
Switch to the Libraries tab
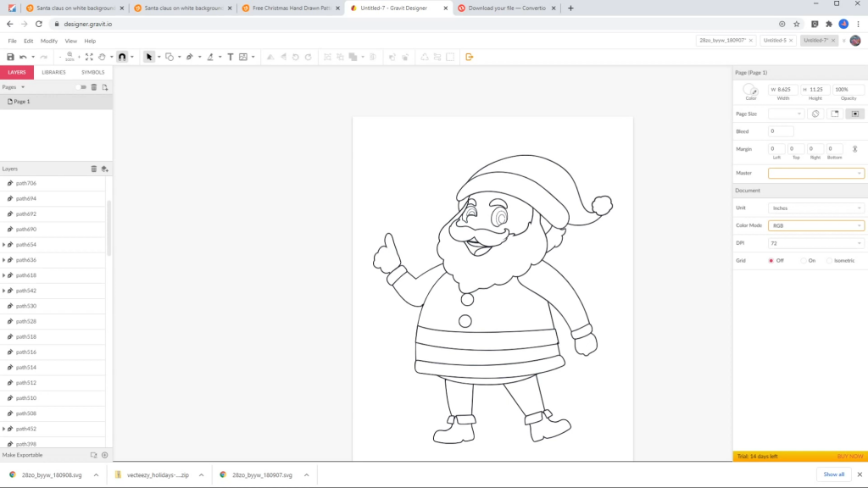coord(53,72)
